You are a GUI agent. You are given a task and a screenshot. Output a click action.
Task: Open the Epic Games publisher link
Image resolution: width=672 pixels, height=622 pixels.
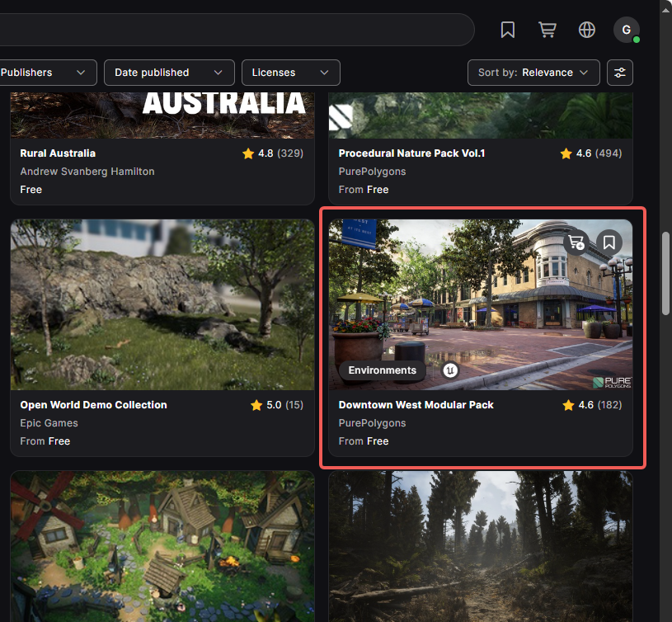(49, 423)
